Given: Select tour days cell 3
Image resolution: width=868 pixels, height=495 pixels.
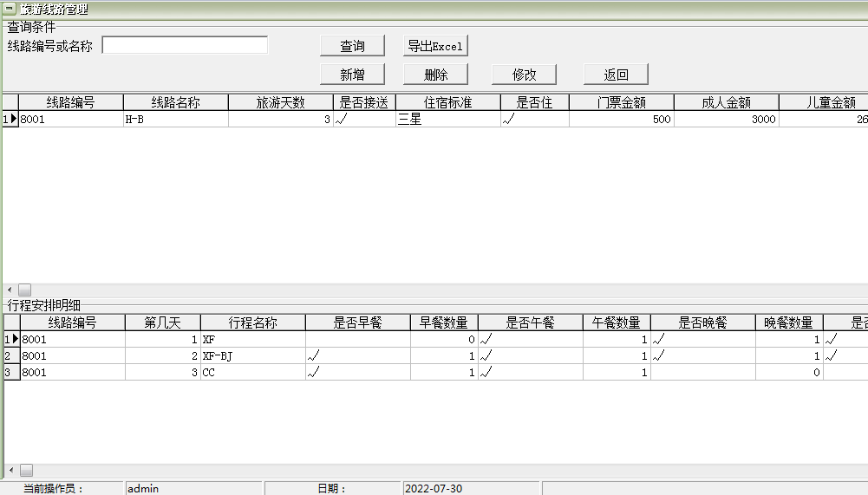Looking at the screenshot, I should 281,119.
